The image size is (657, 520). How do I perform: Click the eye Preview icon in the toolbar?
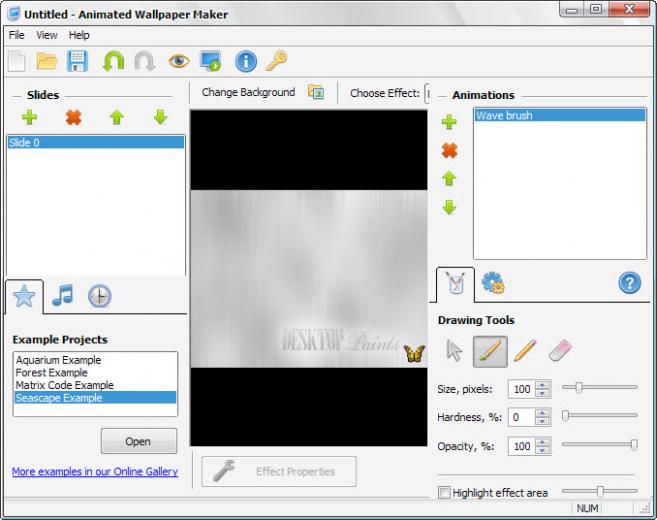[x=179, y=61]
